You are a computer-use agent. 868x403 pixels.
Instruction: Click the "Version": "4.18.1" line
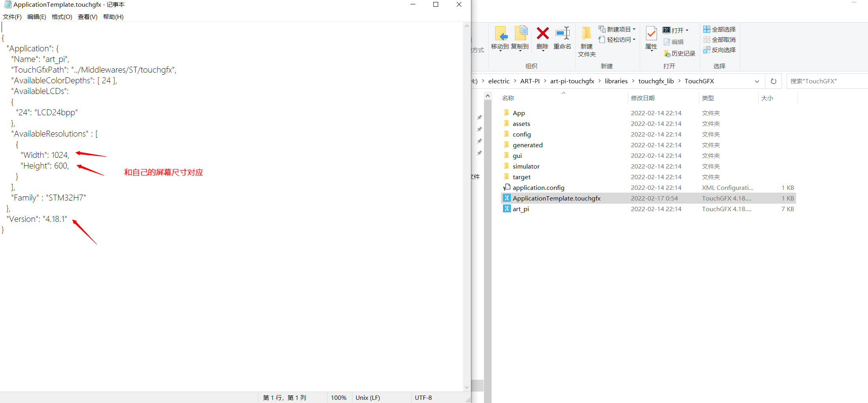click(37, 219)
